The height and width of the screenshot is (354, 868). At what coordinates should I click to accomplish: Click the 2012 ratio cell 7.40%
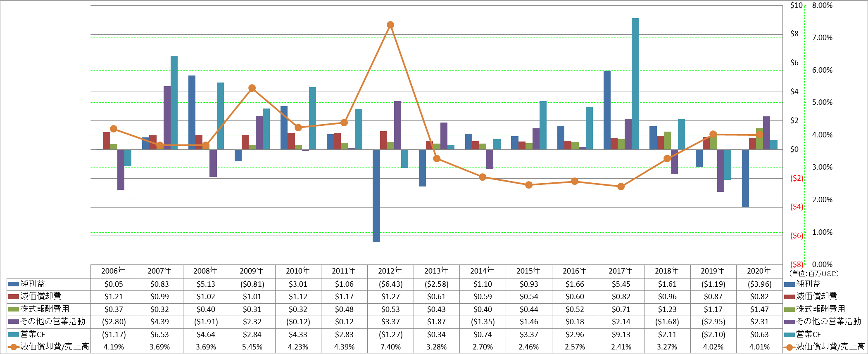[390, 347]
